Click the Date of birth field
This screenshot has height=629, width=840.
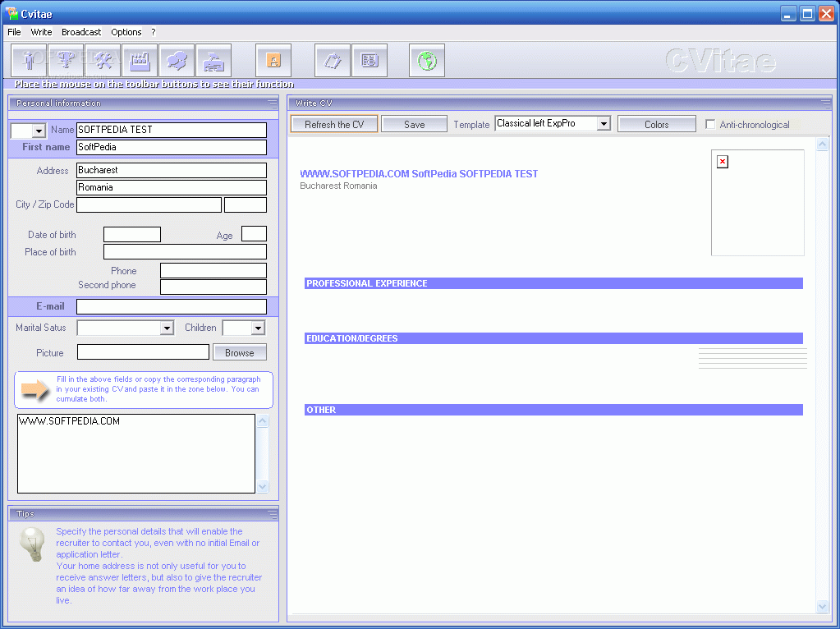pyautogui.click(x=132, y=234)
